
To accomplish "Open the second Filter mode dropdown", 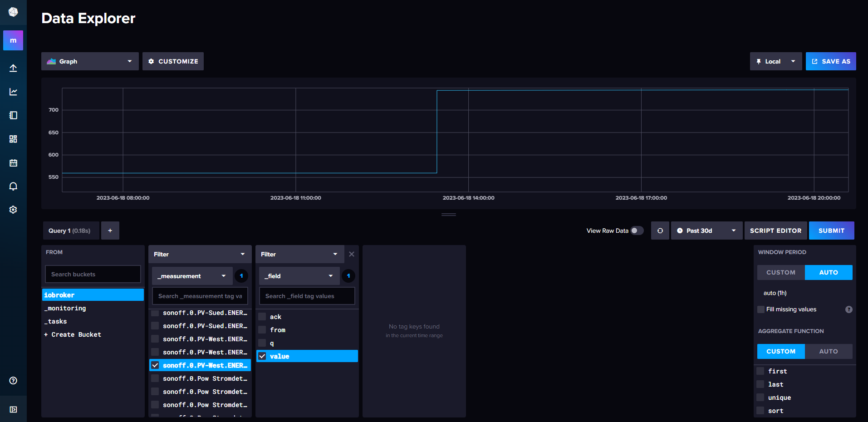I will pyautogui.click(x=299, y=254).
